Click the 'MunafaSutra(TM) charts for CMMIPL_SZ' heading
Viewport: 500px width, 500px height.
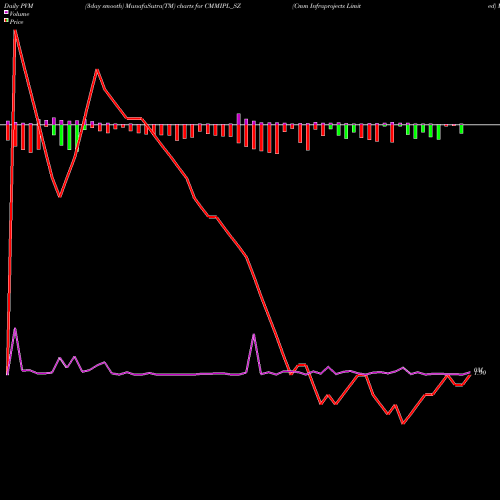[183, 6]
